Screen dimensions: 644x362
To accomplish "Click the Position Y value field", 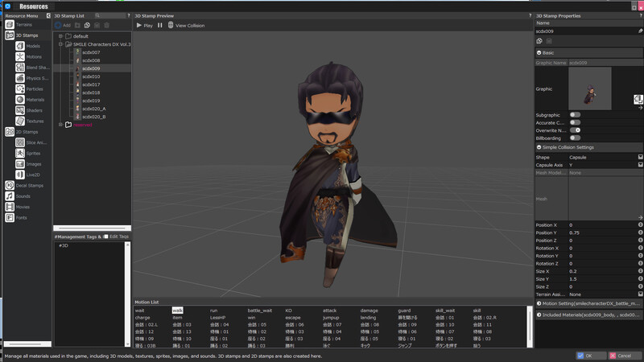I will 602,232.
